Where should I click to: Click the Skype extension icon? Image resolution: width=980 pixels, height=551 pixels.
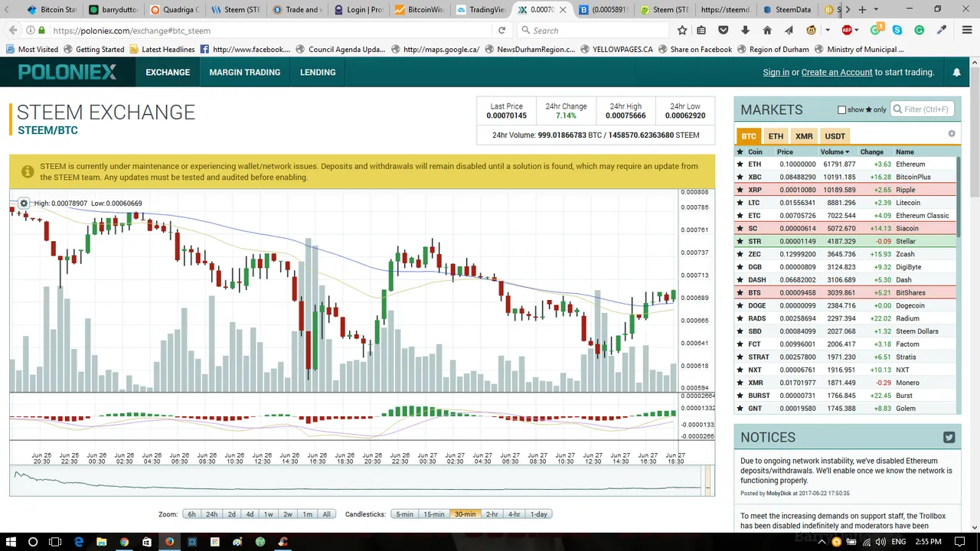pyautogui.click(x=897, y=31)
